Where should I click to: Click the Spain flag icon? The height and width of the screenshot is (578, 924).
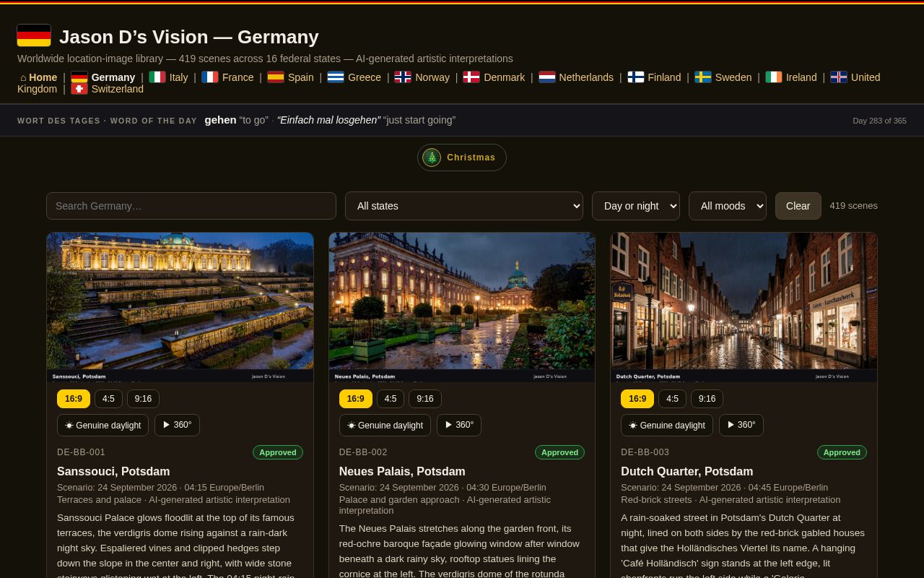(x=276, y=77)
